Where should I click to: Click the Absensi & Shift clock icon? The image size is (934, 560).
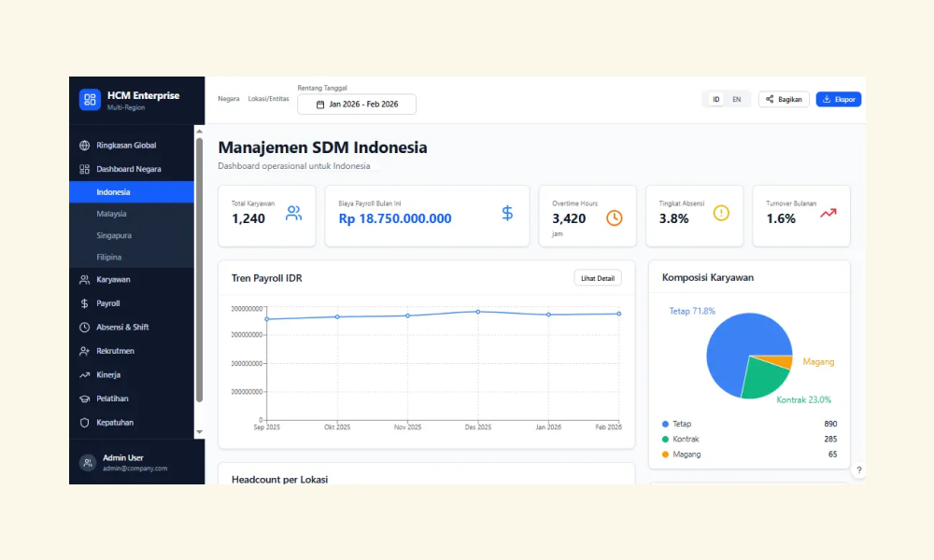pos(85,328)
